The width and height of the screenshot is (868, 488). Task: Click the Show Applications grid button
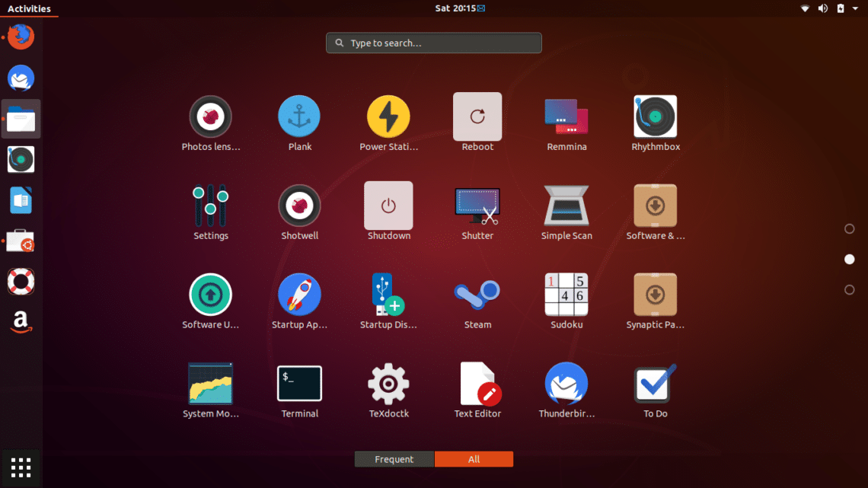21,467
